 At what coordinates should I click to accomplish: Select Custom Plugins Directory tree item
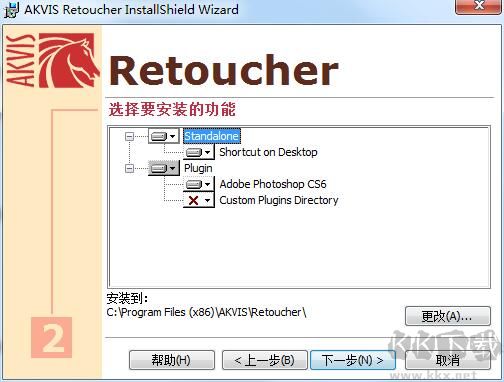click(279, 200)
